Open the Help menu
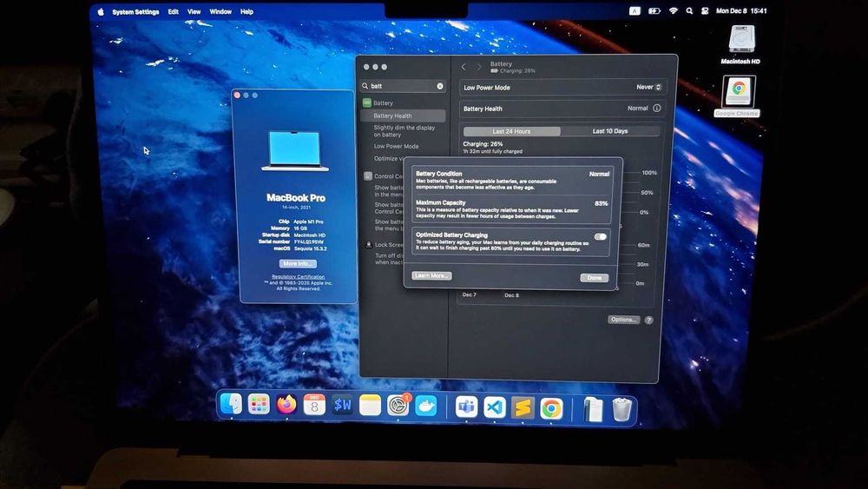 tap(247, 11)
